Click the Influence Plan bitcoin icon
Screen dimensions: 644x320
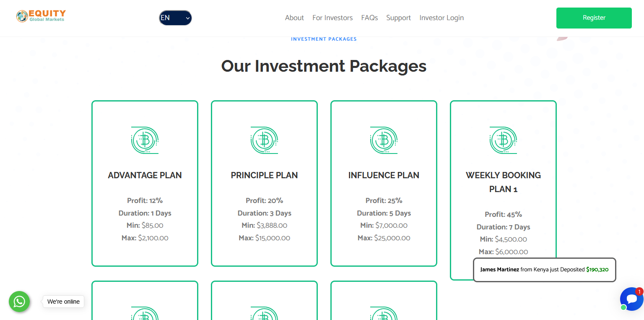(384, 140)
